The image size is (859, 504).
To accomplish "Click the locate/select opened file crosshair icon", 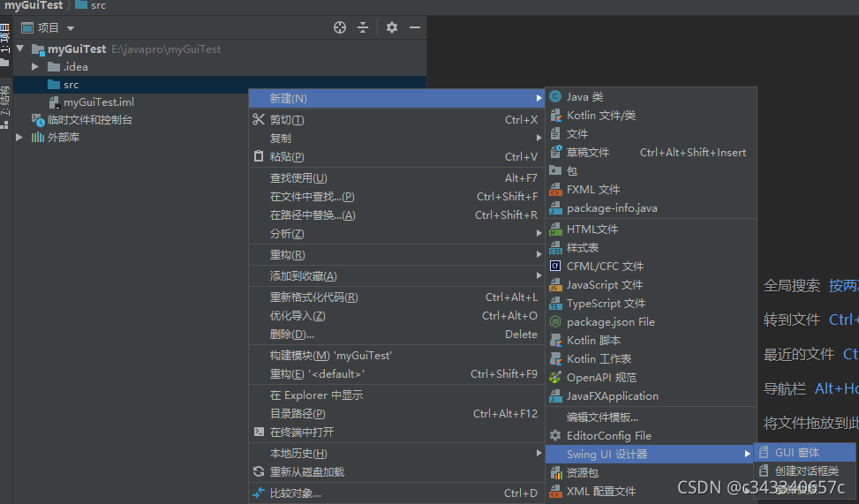I will pyautogui.click(x=340, y=27).
